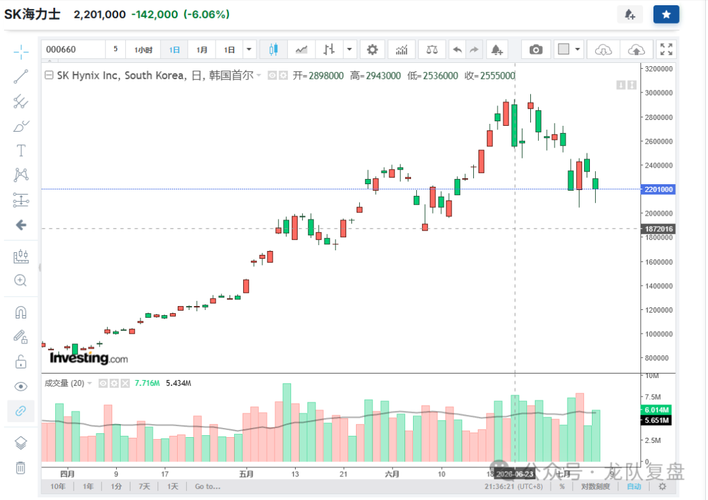The width and height of the screenshot is (708, 500).
Task: Toggle lock all drawing tools
Action: (21, 362)
